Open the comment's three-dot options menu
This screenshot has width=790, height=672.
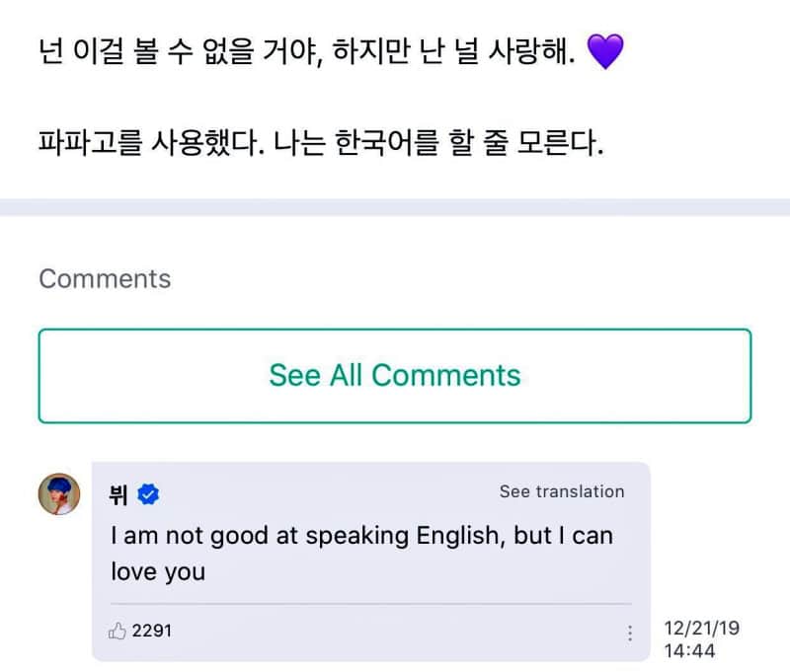tap(630, 633)
